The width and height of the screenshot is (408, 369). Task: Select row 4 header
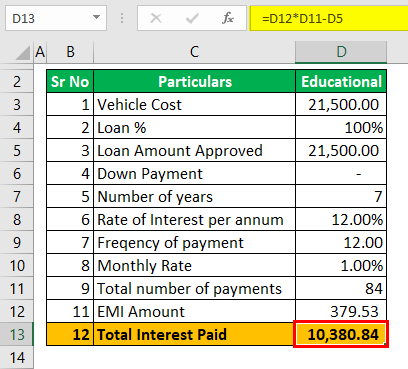pos(17,127)
